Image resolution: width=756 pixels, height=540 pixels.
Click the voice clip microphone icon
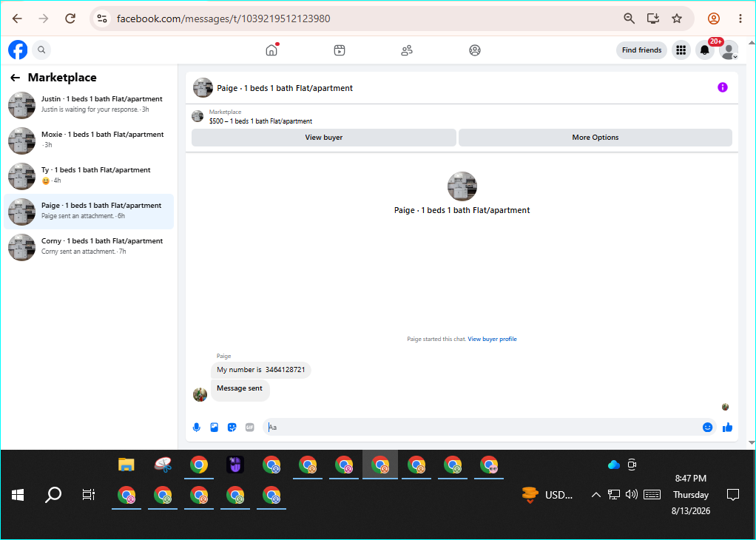click(x=196, y=427)
